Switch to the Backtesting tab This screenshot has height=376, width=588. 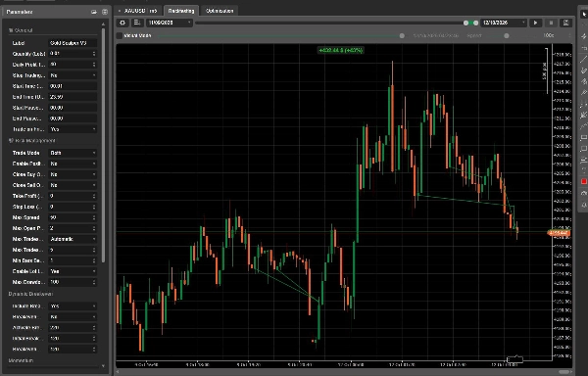181,11
